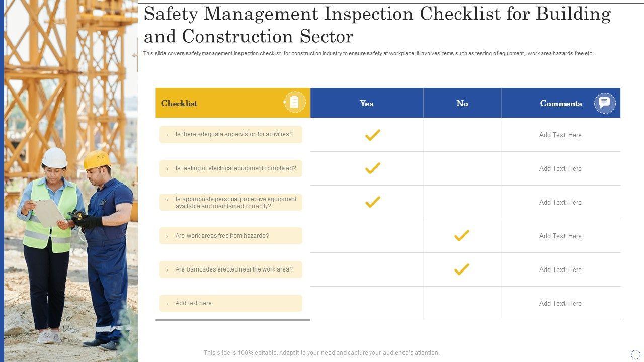
Task: Click the clipboard icon in Checklist header
Action: tap(295, 103)
